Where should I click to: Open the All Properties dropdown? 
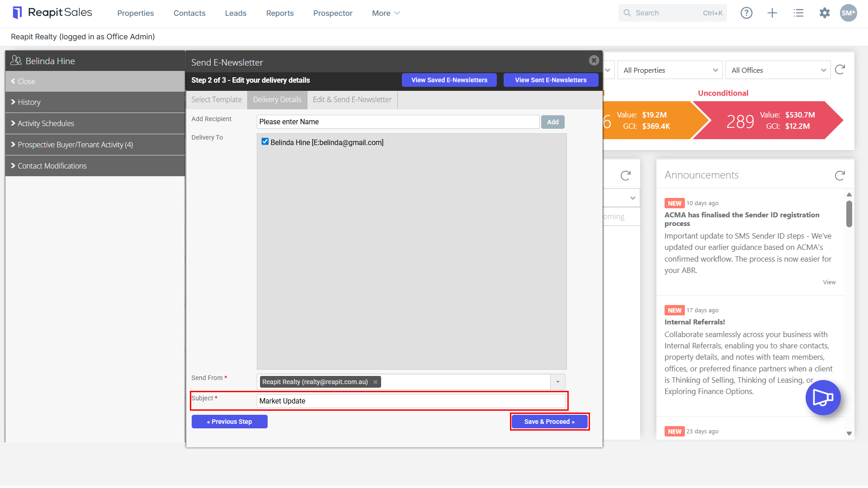click(670, 70)
